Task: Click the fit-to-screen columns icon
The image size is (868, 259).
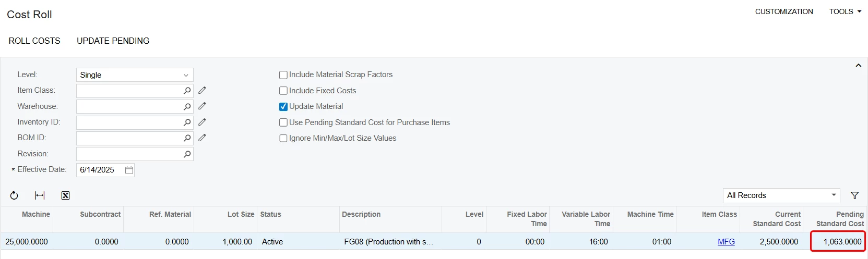Action: [40, 195]
